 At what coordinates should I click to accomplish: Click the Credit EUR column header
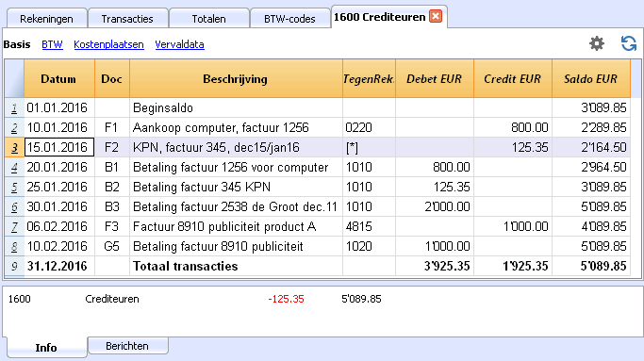(x=513, y=79)
